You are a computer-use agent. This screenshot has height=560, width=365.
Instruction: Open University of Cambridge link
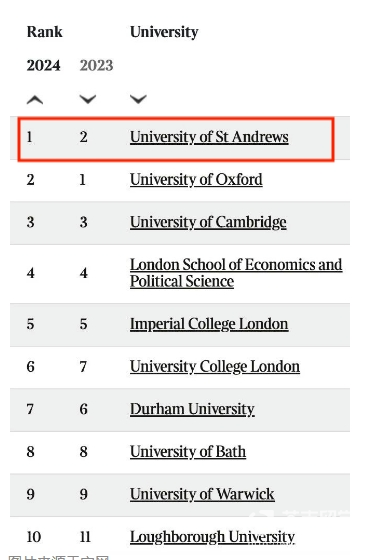[x=208, y=223]
